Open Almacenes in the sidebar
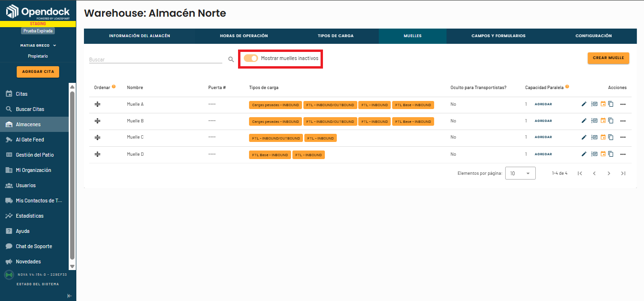Viewport: 644px width, 301px height. (34, 124)
